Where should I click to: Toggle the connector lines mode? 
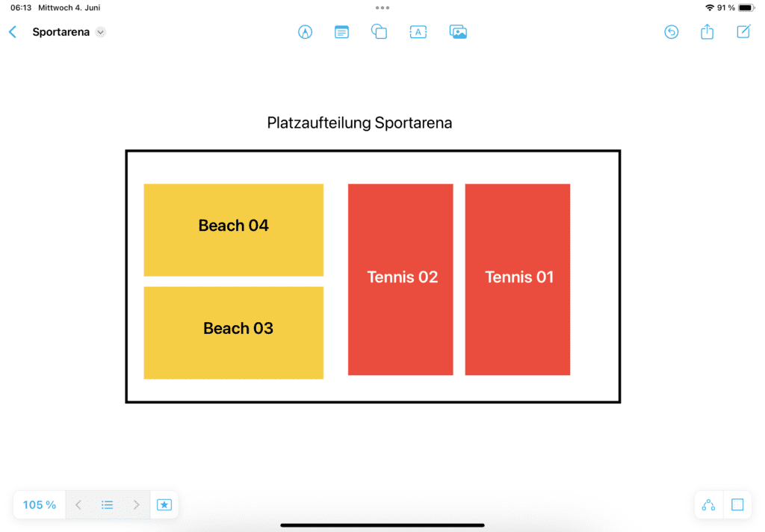[708, 504]
